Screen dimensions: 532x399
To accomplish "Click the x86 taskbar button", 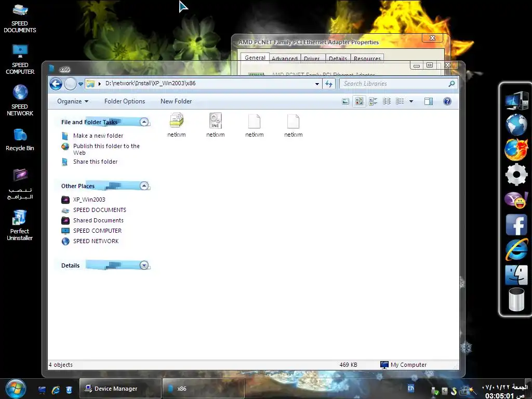I will (x=203, y=389).
